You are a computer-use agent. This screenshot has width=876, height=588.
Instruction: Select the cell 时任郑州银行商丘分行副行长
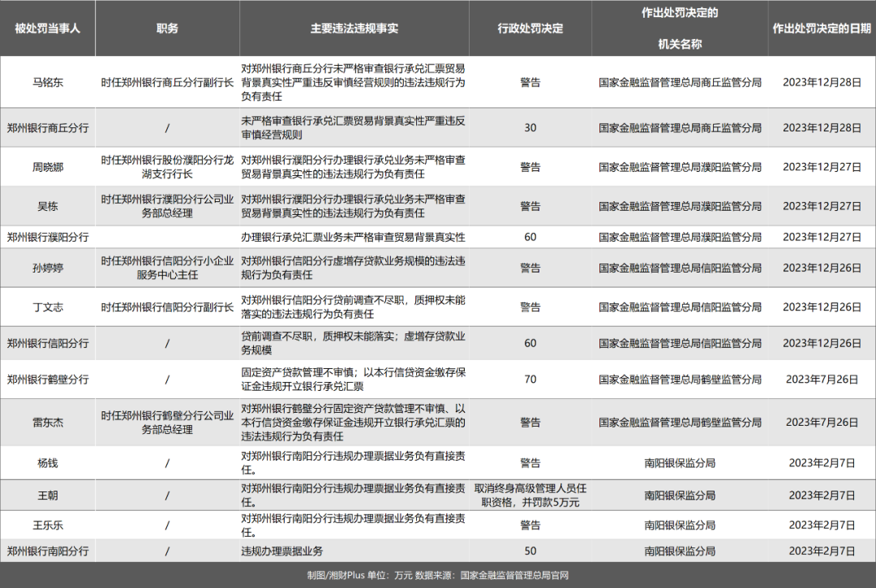pyautogui.click(x=167, y=82)
